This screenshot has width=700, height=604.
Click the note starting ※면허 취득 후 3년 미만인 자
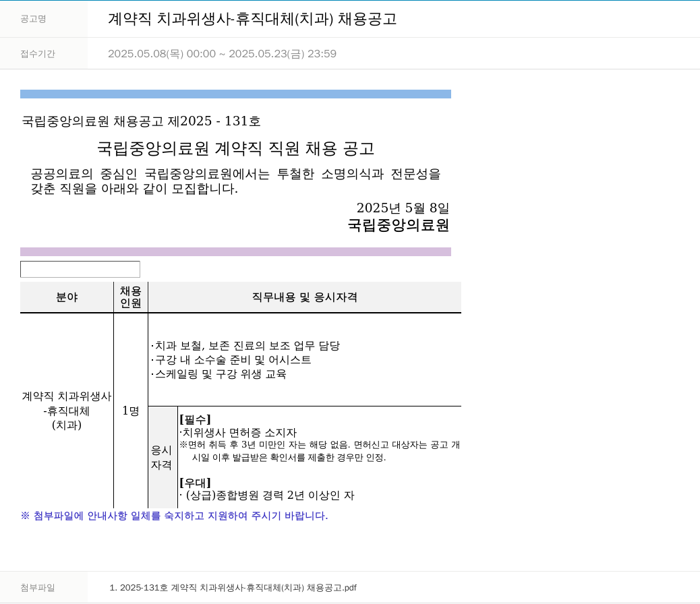[320, 451]
